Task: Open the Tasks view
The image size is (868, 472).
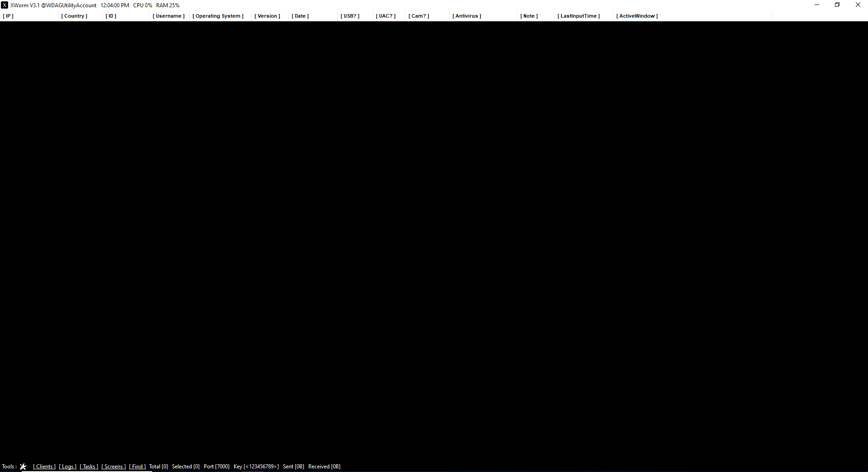Action: pyautogui.click(x=89, y=467)
